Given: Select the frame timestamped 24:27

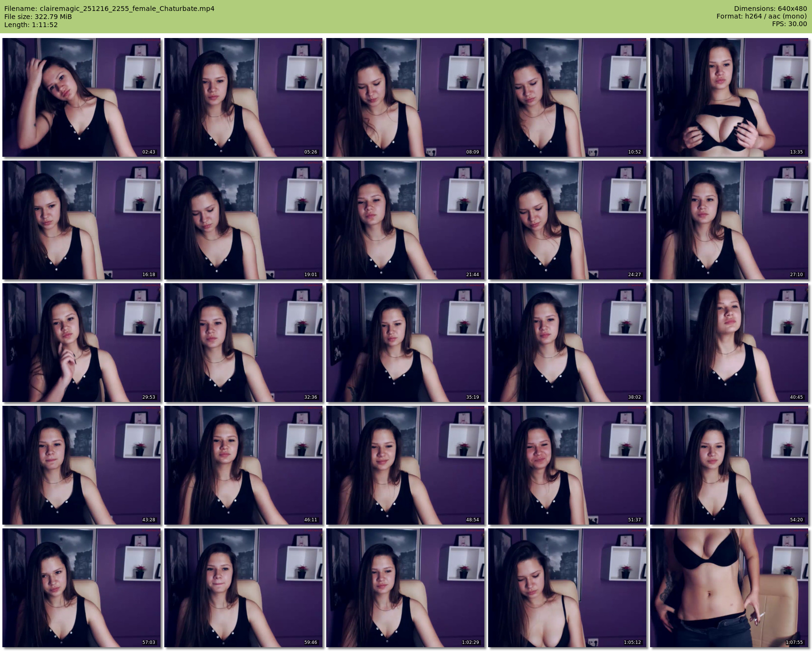Looking at the screenshot, I should pyautogui.click(x=567, y=220).
